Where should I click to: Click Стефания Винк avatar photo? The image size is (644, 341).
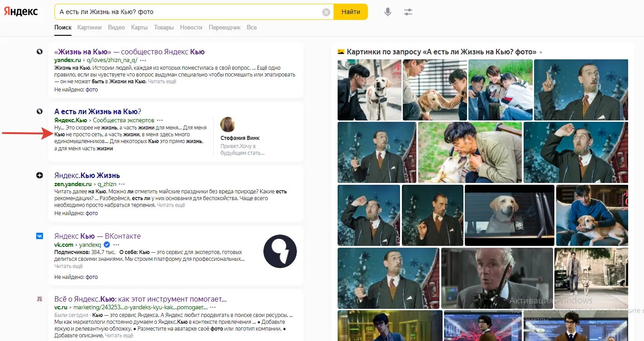(227, 124)
